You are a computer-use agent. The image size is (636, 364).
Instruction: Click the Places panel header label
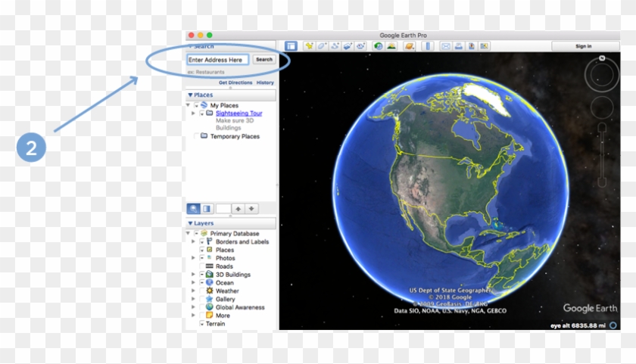click(x=203, y=95)
